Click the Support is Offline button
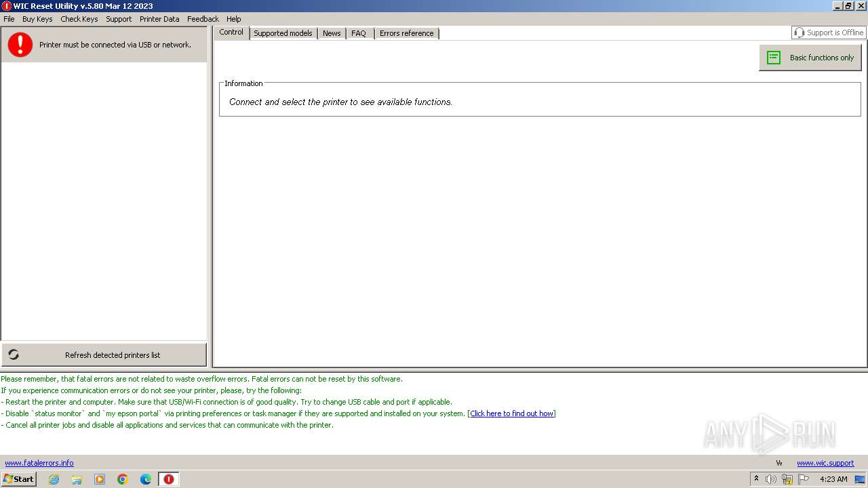The image size is (868, 488). (829, 33)
